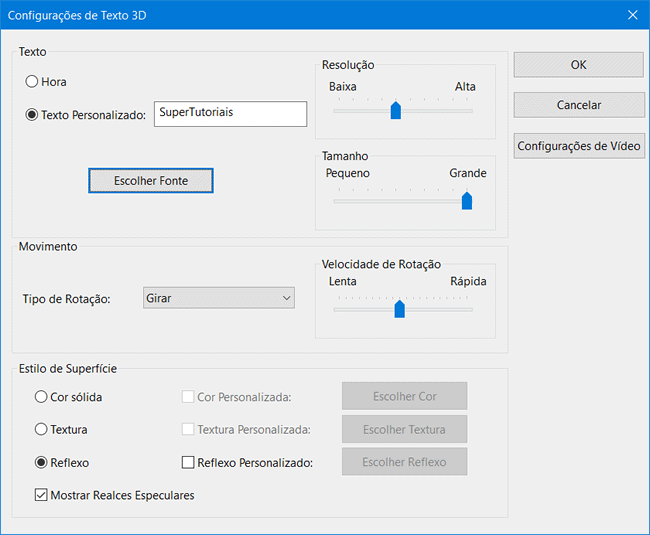Enable the Reflexo Personalizado checkbox
Screen dimensions: 650x535
[x=188, y=463]
